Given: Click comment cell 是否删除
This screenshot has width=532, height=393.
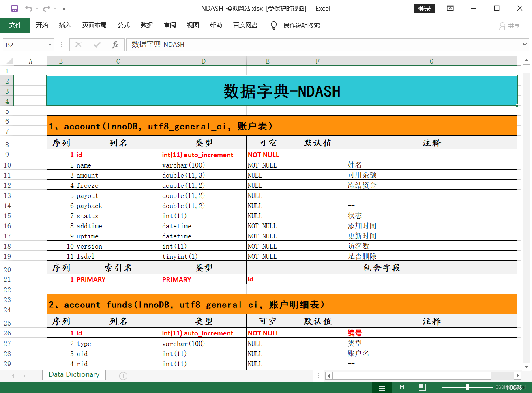Looking at the screenshot, I should click(x=431, y=256).
